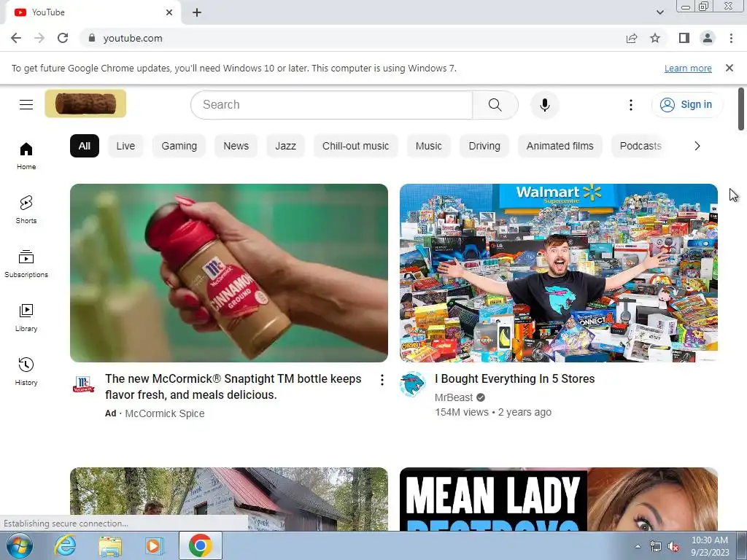Image resolution: width=747 pixels, height=560 pixels.
Task: Open the McCormick Snaptight bottle ad title
Action: pyautogui.click(x=233, y=386)
